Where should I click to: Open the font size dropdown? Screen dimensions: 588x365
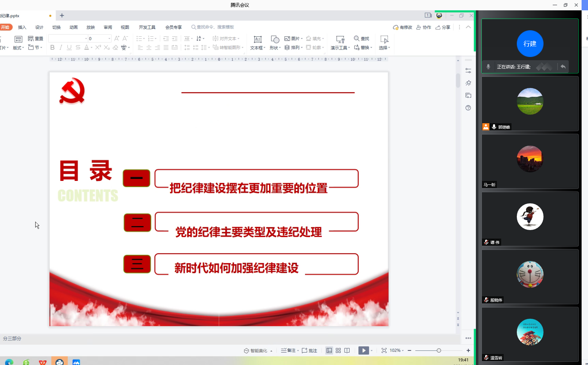point(109,38)
